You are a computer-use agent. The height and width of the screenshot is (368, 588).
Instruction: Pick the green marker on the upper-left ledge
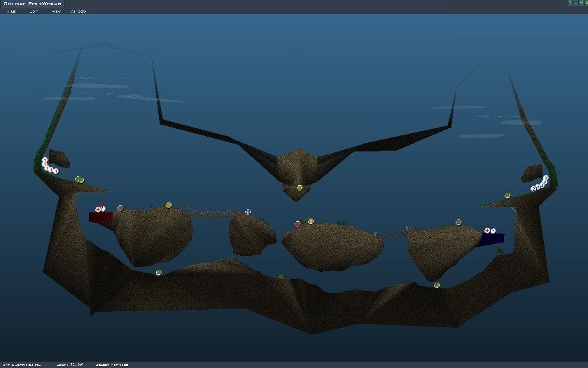point(79,179)
